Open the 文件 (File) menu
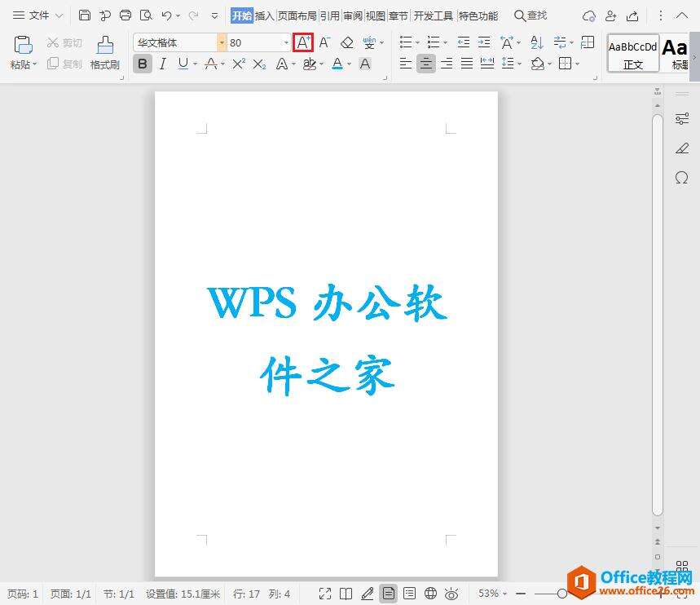The height and width of the screenshot is (605, 700). pyautogui.click(x=37, y=15)
